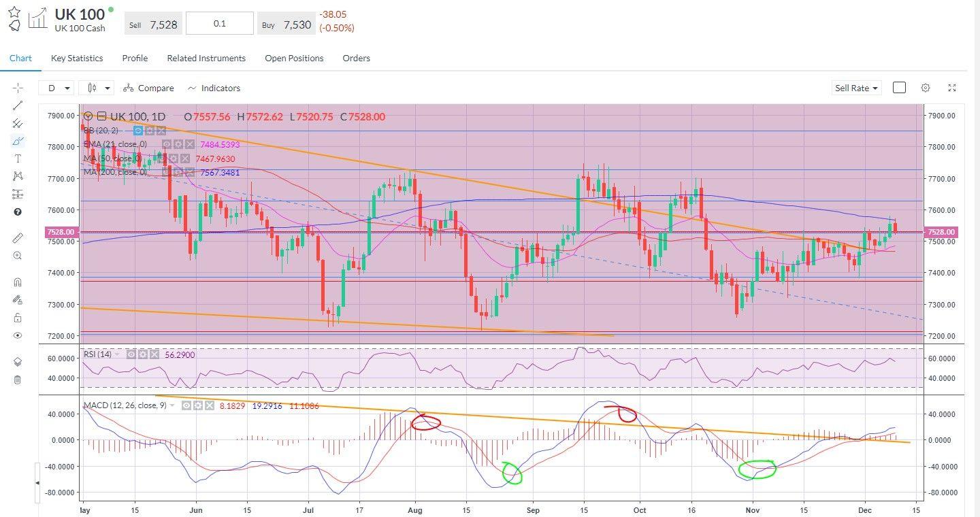Remove the EMA (21) indicator
The image size is (980, 517).
click(190, 144)
